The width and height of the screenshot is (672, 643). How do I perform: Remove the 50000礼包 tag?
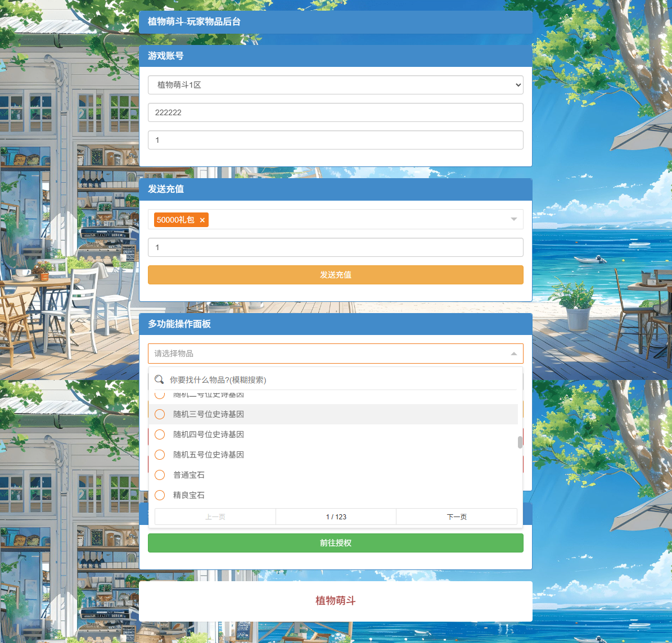(x=202, y=220)
